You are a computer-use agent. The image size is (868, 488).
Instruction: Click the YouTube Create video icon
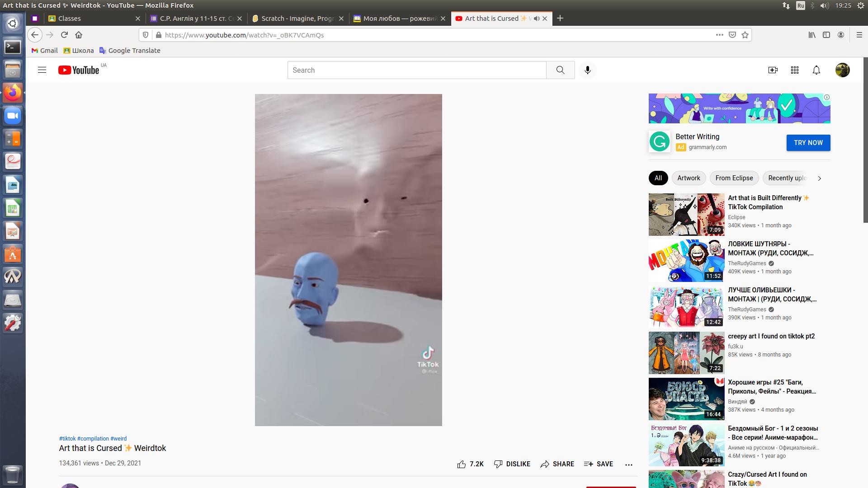(773, 70)
